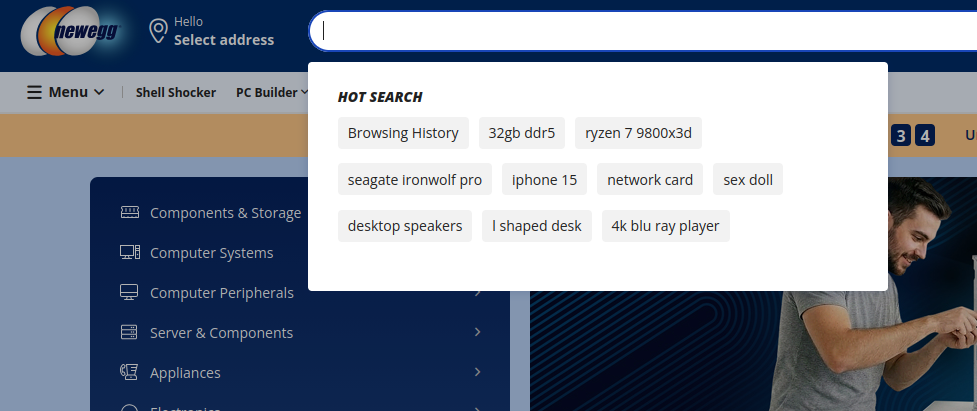Expand the Computer Peripherals submenu arrow
The height and width of the screenshot is (411, 977).
(x=477, y=292)
